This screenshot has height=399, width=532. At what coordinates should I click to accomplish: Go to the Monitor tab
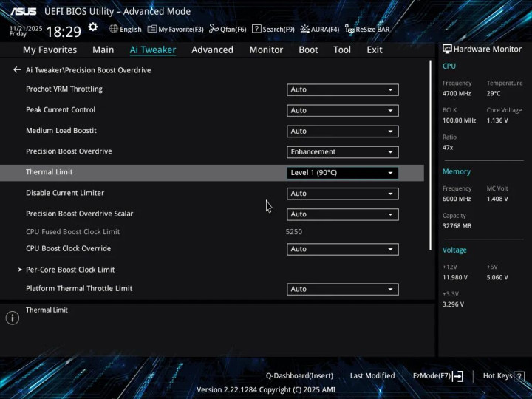pos(266,50)
